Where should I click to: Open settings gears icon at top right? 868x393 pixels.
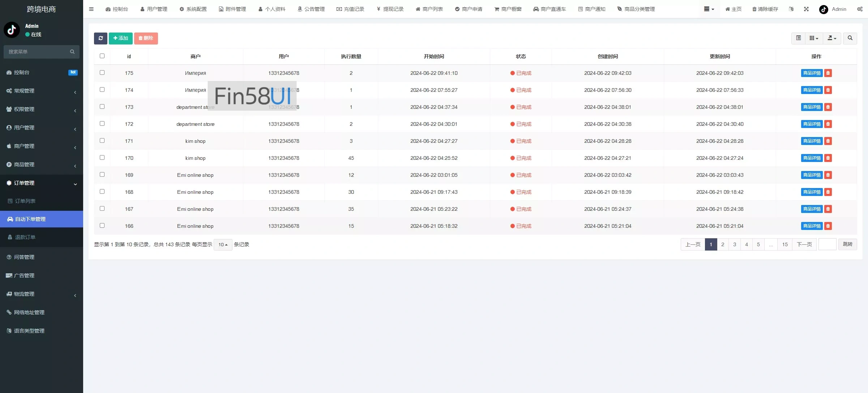[x=860, y=9]
